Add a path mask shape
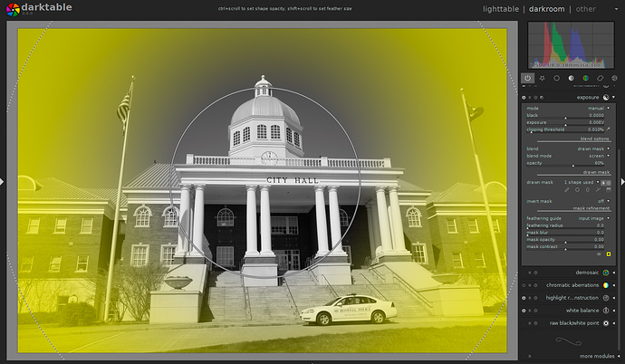The width and height of the screenshot is (625, 364). pyautogui.click(x=598, y=190)
